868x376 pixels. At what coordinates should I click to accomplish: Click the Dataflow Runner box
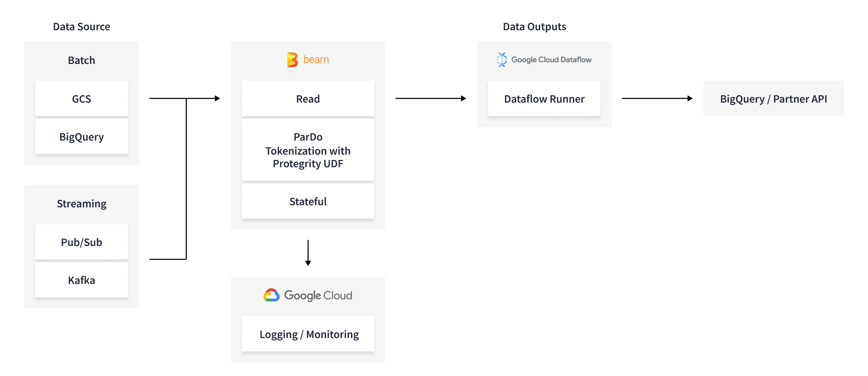(544, 99)
